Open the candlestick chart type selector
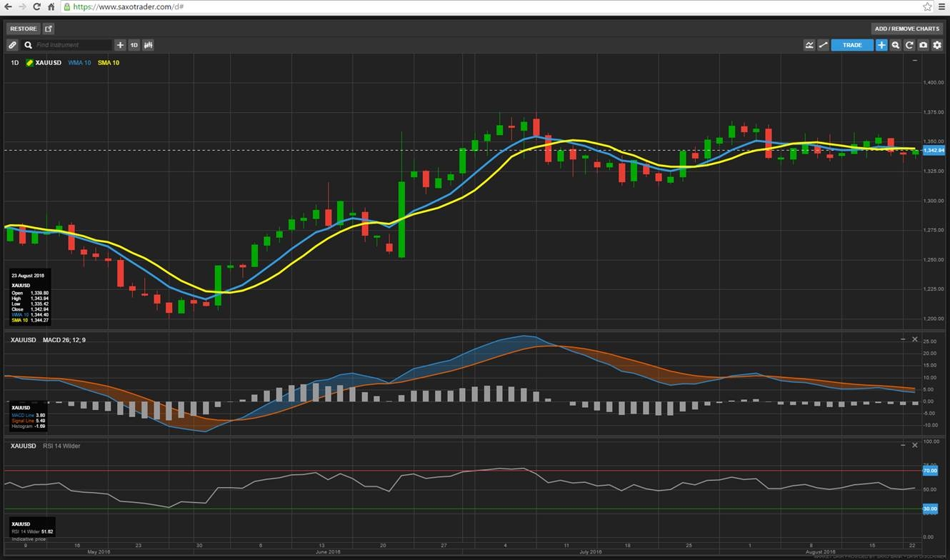 coord(149,45)
